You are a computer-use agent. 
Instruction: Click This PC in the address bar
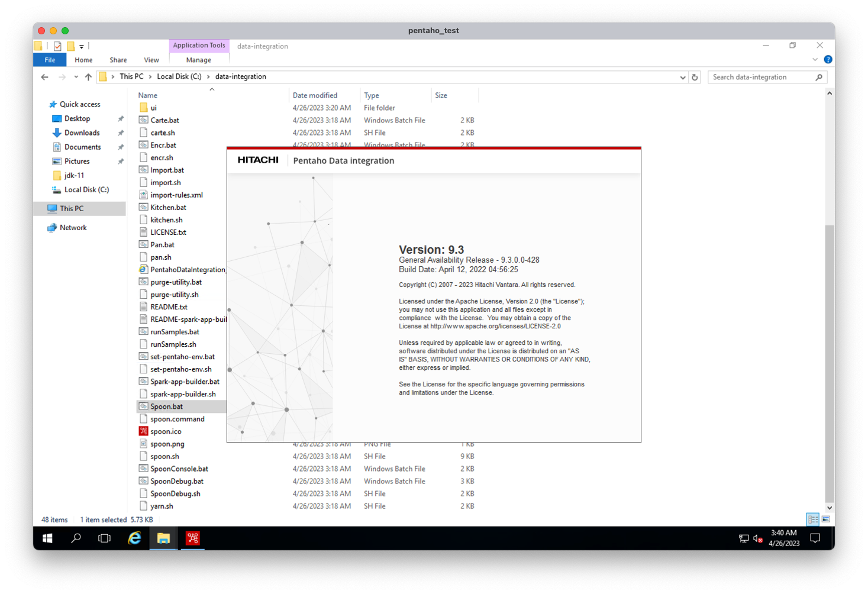pos(131,76)
